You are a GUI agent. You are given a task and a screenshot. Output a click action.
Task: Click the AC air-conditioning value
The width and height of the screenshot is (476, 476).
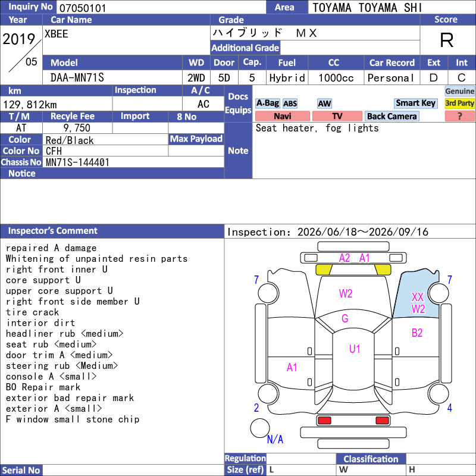click(203, 104)
